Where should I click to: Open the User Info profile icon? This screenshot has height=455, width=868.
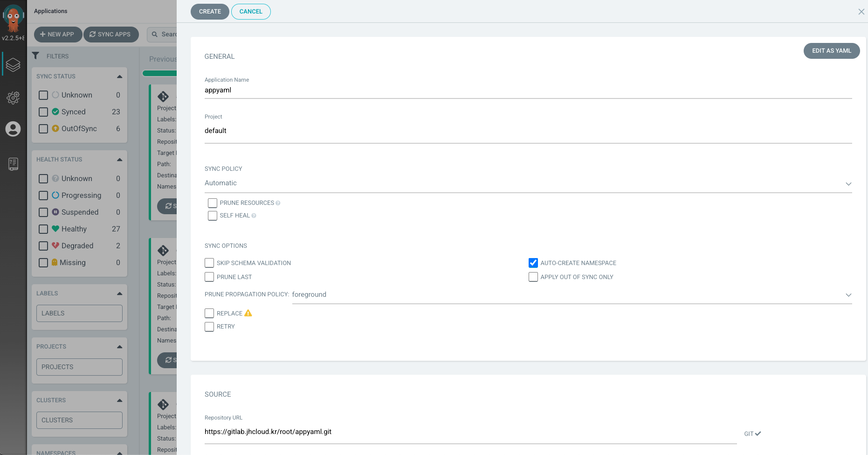point(13,129)
